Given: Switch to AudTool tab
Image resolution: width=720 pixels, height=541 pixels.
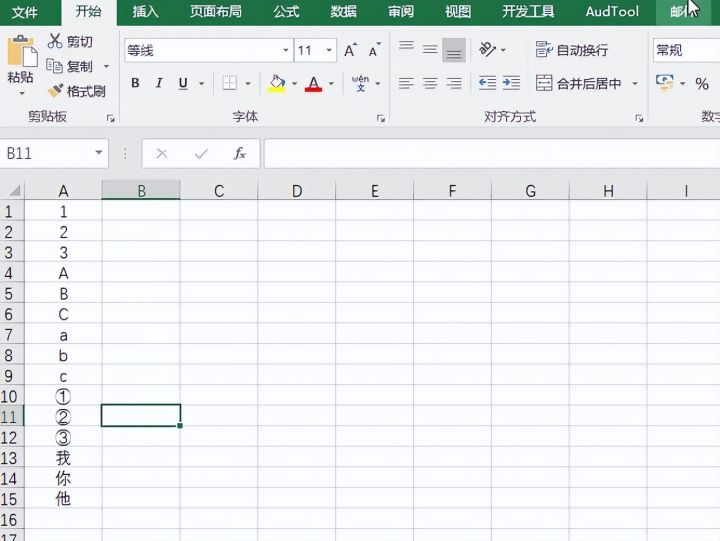Looking at the screenshot, I should pos(612,11).
